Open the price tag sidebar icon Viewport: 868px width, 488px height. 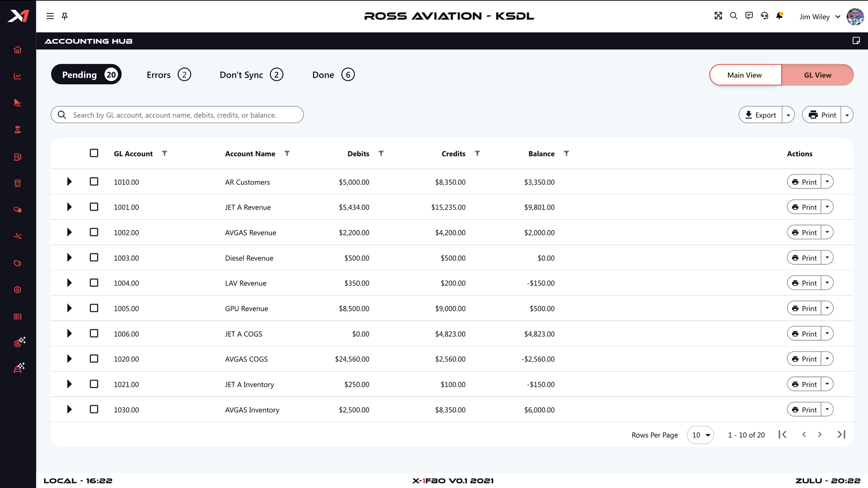pos(18,263)
